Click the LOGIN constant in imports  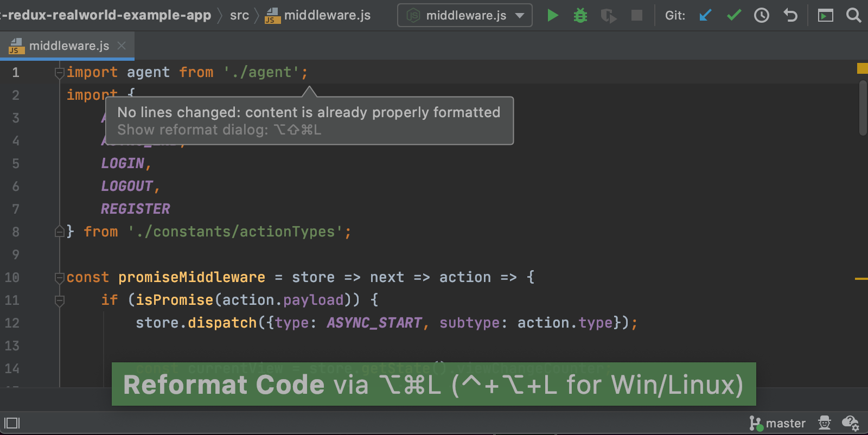coord(123,164)
